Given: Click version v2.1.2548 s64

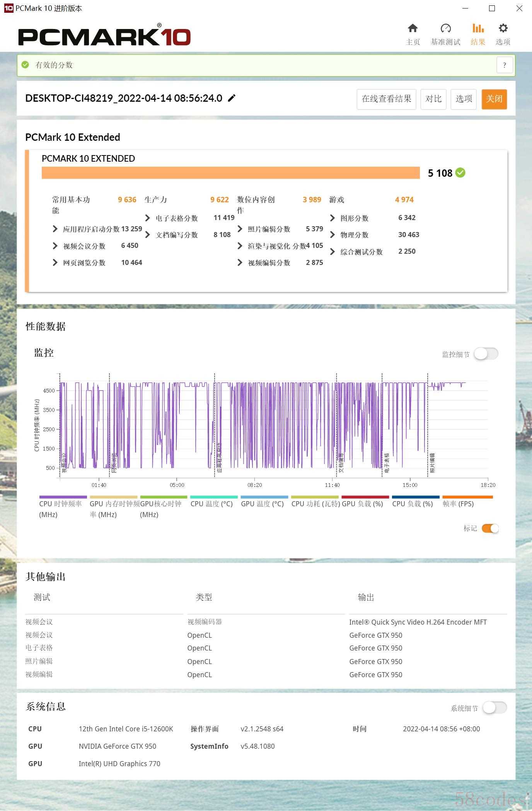Looking at the screenshot, I should (262, 729).
